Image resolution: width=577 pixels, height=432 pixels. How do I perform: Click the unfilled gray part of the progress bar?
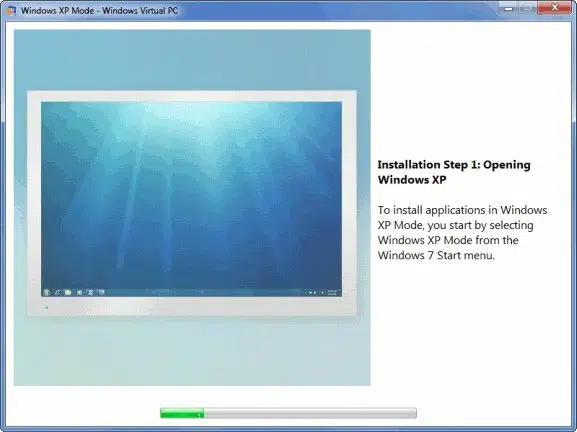pyautogui.click(x=310, y=413)
